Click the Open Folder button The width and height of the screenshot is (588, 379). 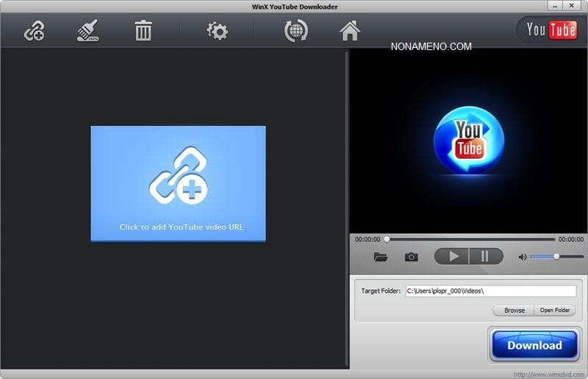555,311
